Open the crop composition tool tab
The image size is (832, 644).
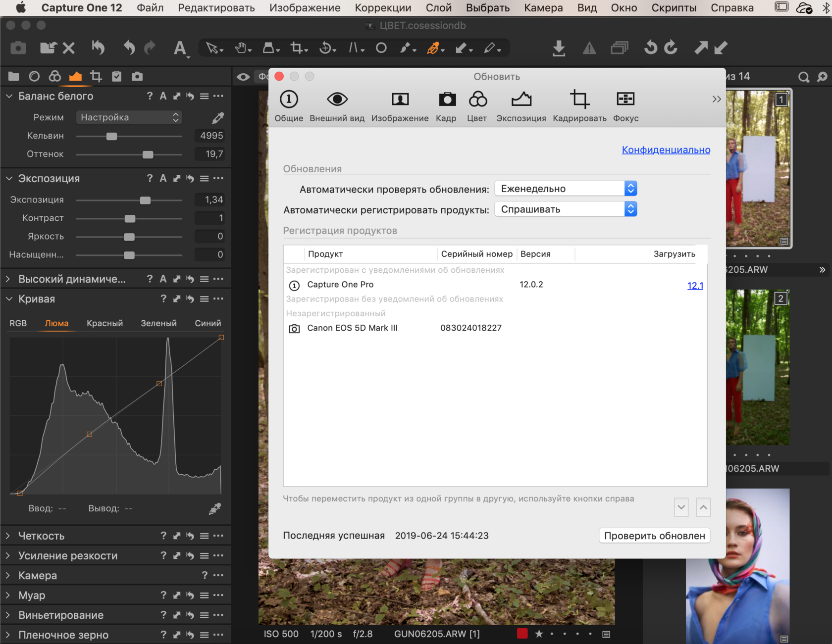click(x=96, y=76)
